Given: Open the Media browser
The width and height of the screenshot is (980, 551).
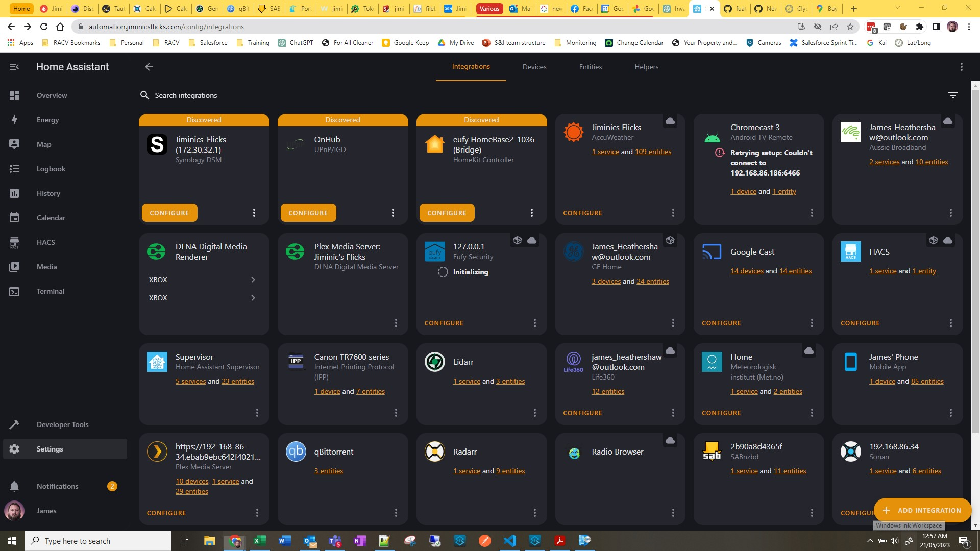Looking at the screenshot, I should tap(46, 267).
